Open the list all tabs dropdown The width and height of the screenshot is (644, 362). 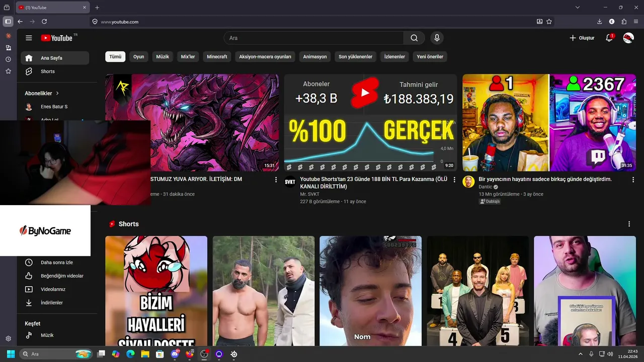click(578, 8)
